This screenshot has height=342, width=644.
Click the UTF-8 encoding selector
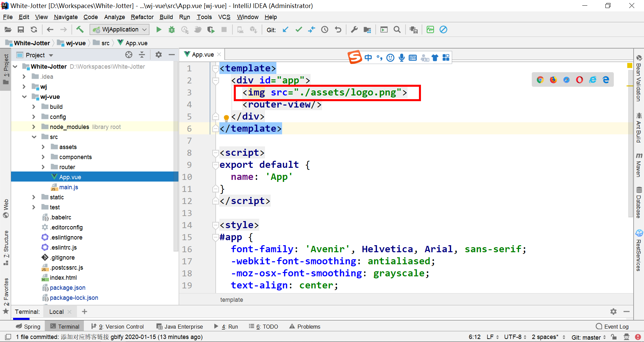[515, 337]
